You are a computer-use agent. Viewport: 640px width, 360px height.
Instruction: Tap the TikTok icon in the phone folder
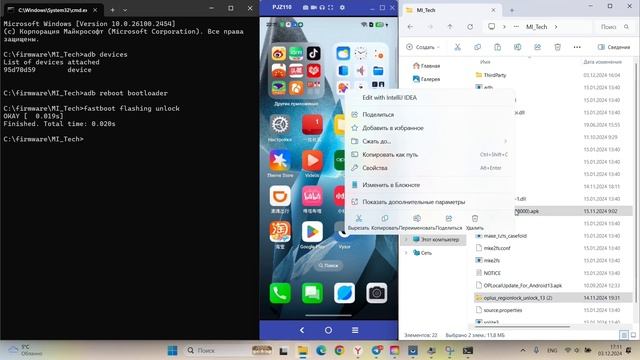(313, 53)
